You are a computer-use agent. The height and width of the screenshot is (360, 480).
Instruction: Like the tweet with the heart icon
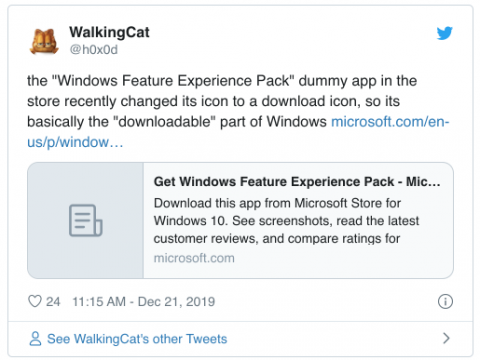pyautogui.click(x=35, y=301)
